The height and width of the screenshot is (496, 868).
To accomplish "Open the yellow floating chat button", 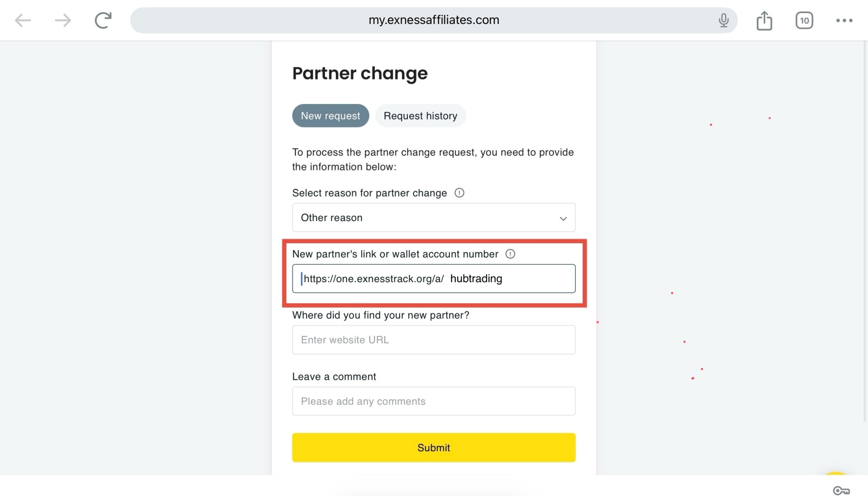I will 836,475.
